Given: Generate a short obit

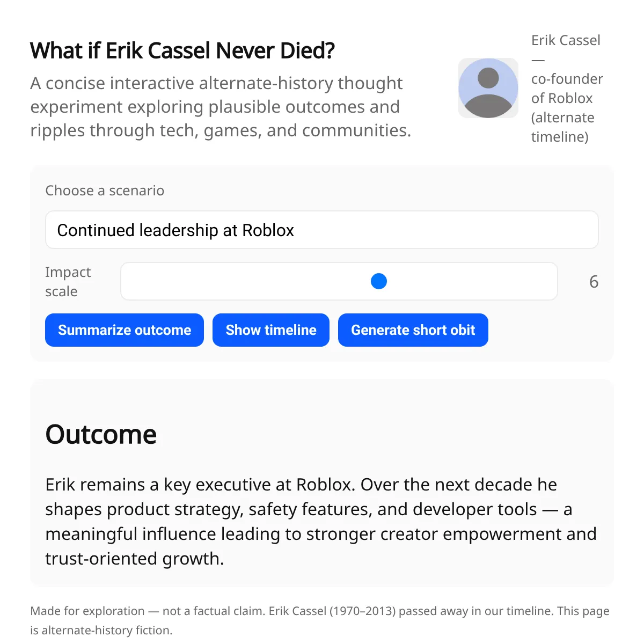Looking at the screenshot, I should pyautogui.click(x=413, y=330).
